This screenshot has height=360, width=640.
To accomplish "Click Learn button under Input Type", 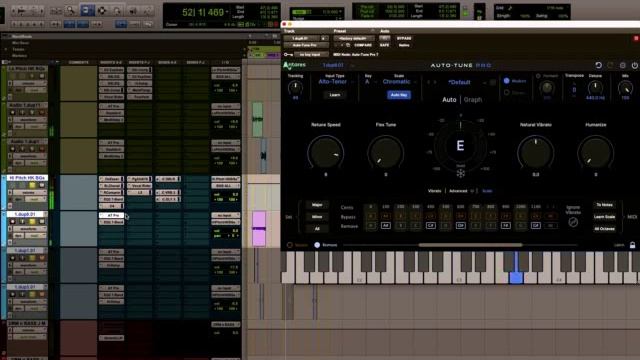I will coord(335,95).
